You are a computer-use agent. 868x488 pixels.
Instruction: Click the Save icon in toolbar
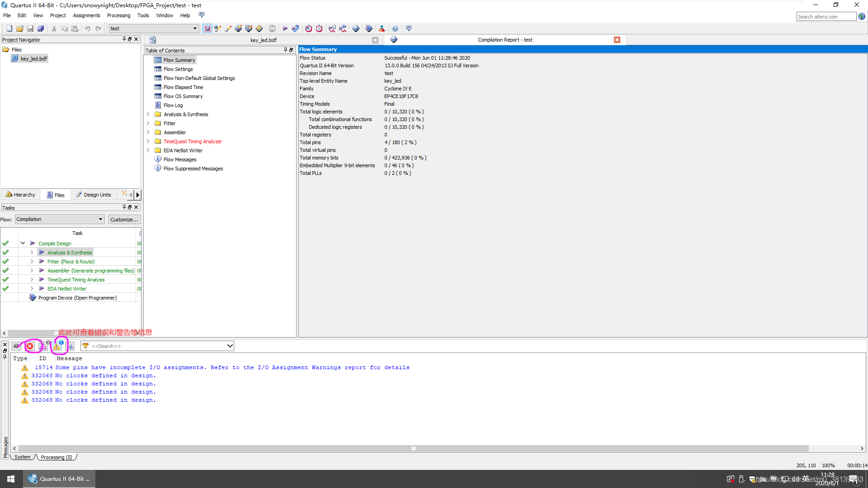30,28
